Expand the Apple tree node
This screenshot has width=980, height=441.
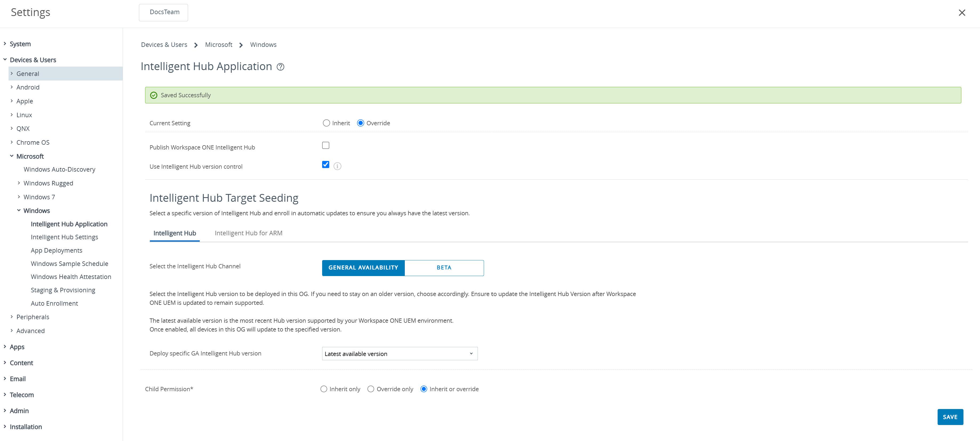click(11, 101)
